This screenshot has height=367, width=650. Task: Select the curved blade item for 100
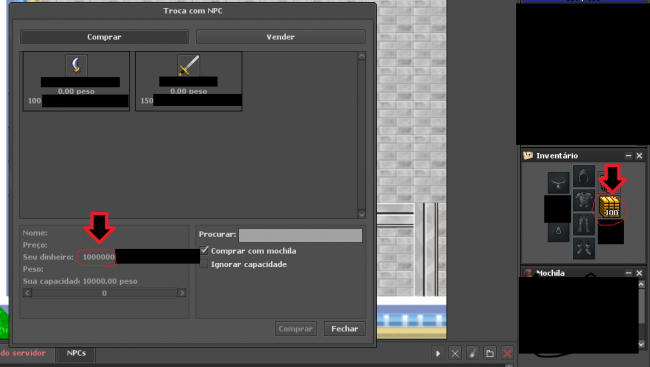(76, 81)
